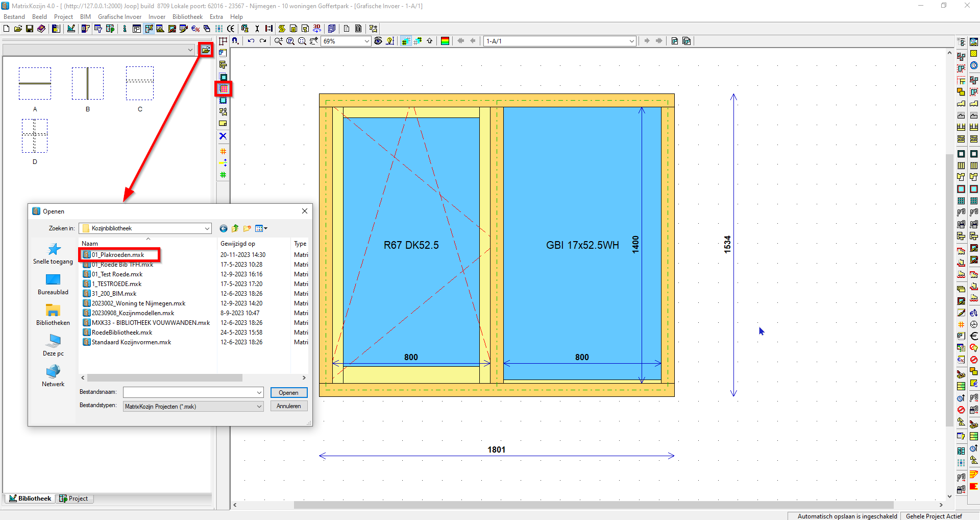Click the CE marking icon
The image size is (980, 520).
(231, 29)
